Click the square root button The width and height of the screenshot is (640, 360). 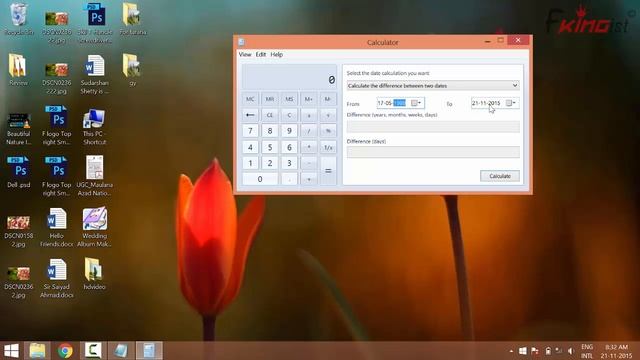coord(328,115)
